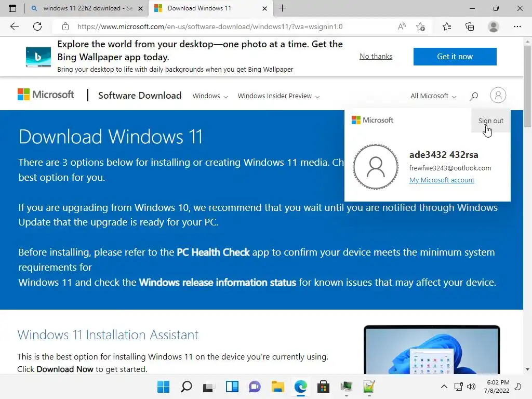Viewport: 532px width, 399px height.
Task: Open the Collections icon
Action: [470, 26]
